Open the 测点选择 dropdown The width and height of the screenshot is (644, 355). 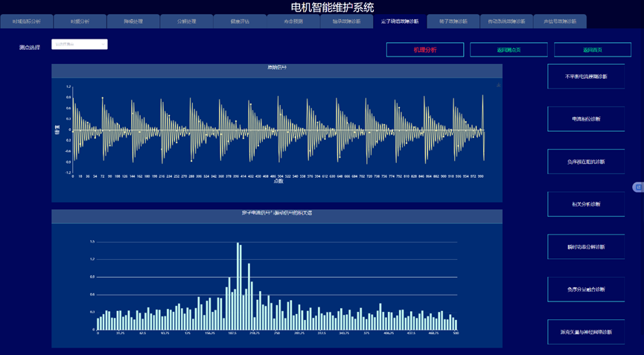(80, 45)
